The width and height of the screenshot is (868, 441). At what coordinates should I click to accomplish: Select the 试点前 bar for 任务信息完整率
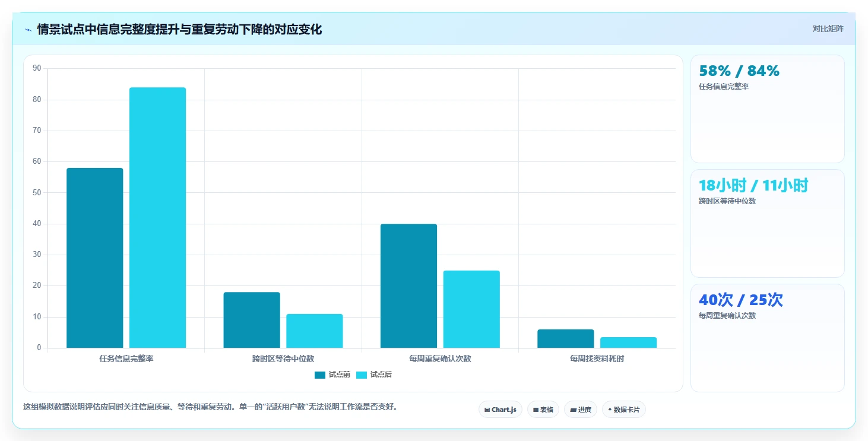pyautogui.click(x=95, y=258)
